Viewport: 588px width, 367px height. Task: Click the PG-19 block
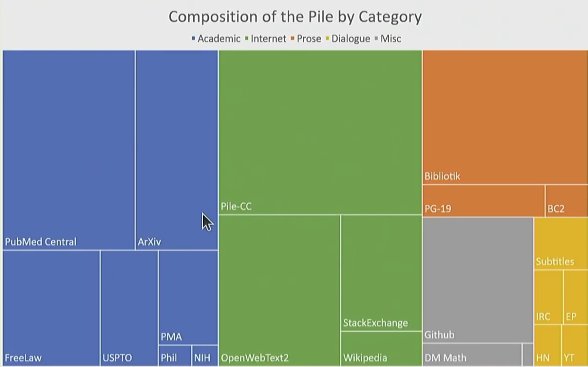(x=483, y=200)
